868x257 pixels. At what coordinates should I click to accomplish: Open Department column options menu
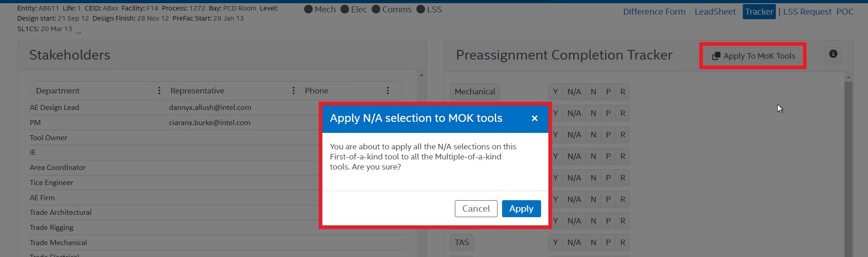pyautogui.click(x=159, y=91)
